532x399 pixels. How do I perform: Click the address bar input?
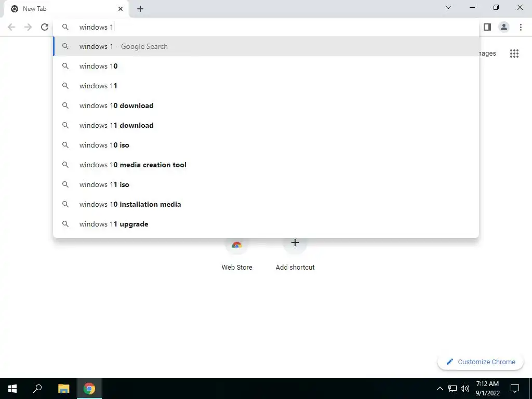pyautogui.click(x=266, y=27)
